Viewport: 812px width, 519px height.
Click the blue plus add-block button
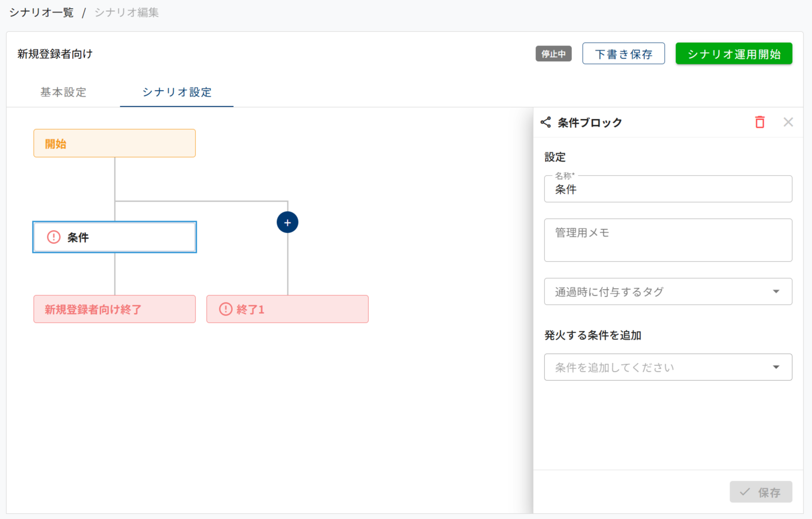click(287, 222)
